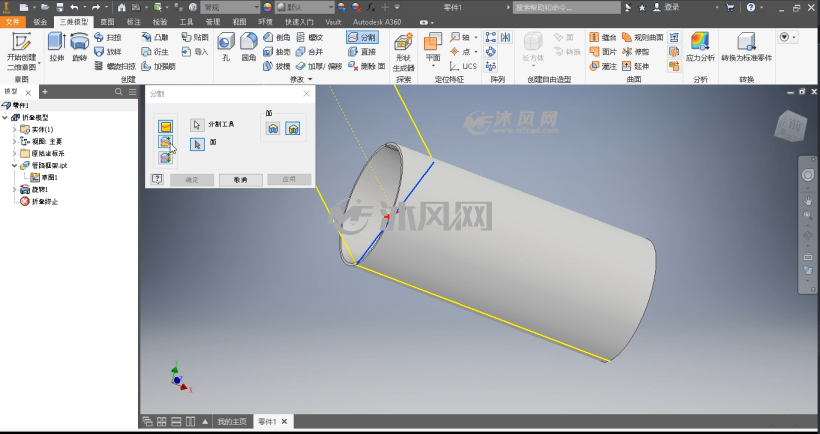Click the 扫掠 (Sweep) tool
The image size is (820, 434).
[x=108, y=37]
